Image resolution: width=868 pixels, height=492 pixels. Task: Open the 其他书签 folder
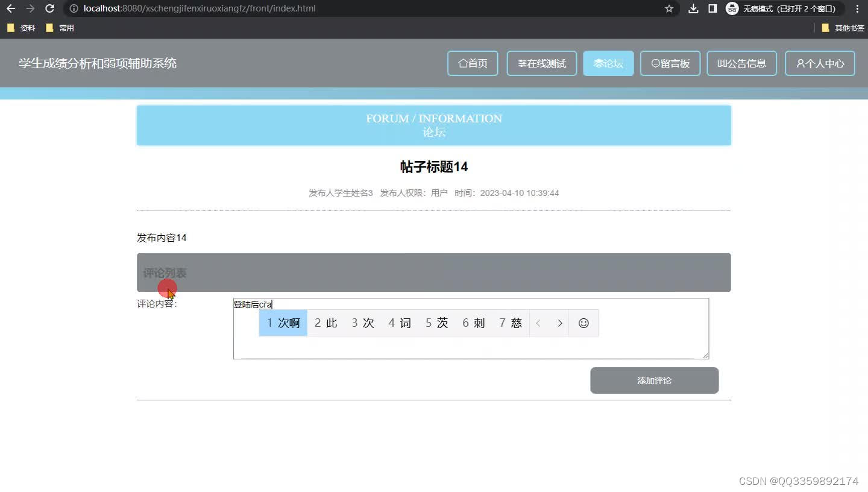(843, 28)
